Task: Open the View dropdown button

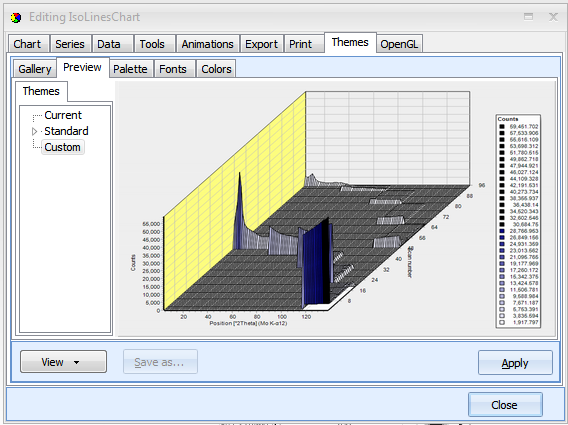Action: pyautogui.click(x=63, y=362)
